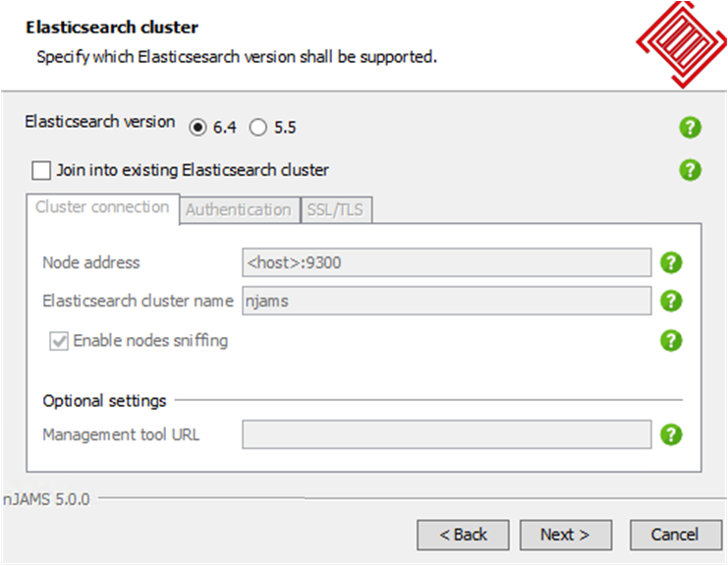Open help icon beside Elasticsearch cluster name
The height and width of the screenshot is (566, 728).
(671, 301)
